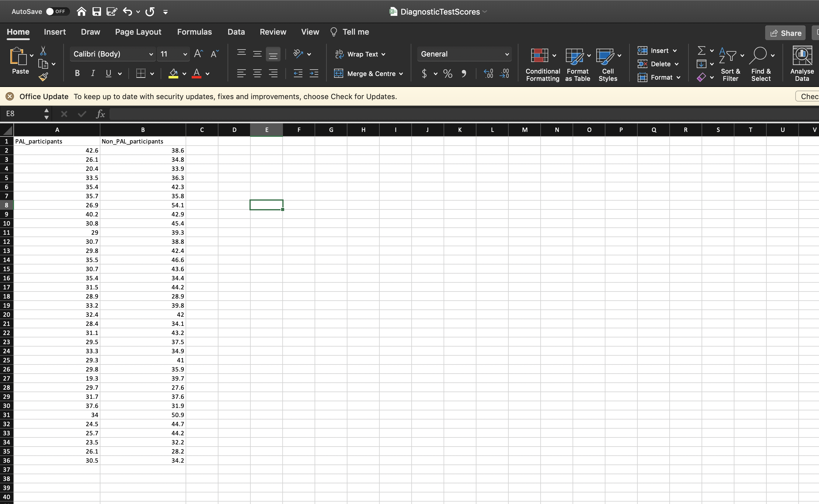The height and width of the screenshot is (504, 819).
Task: Click the Increase Decimal icon
Action: (488, 74)
